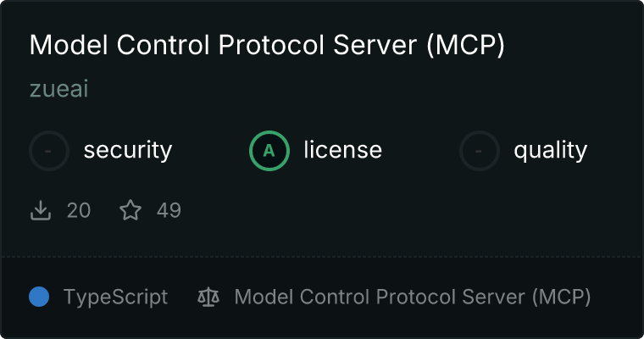Click the letter A inside the license badge
This screenshot has width=644, height=339.
tap(269, 151)
